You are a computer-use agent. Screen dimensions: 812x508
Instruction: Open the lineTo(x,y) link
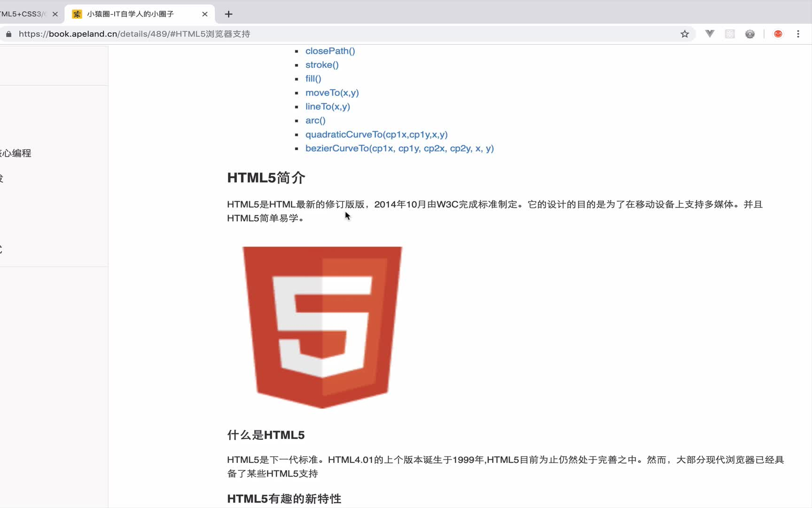tap(328, 106)
